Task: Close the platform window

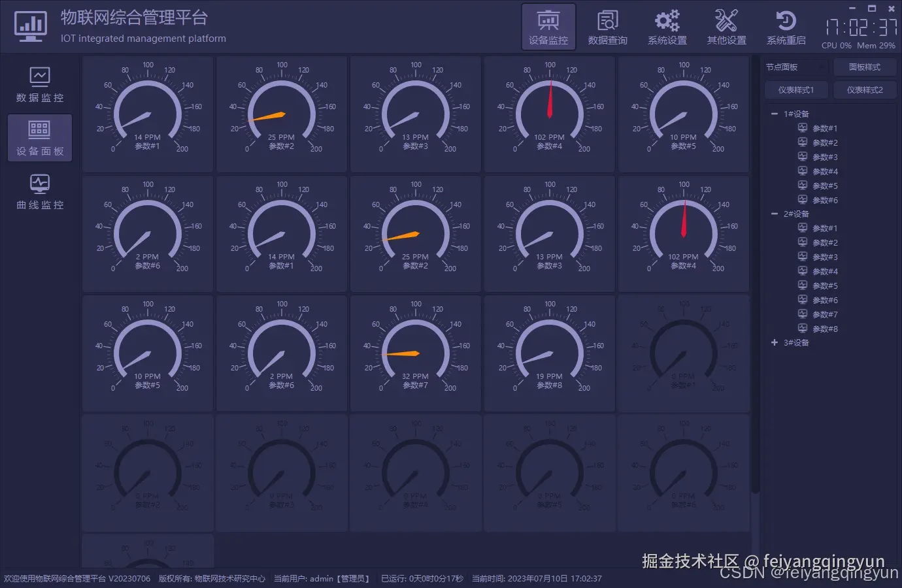Action: coord(892,8)
